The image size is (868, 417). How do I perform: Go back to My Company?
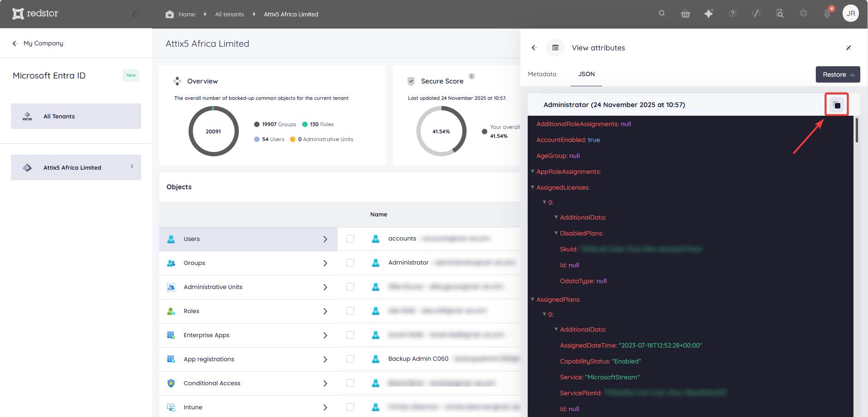(38, 43)
